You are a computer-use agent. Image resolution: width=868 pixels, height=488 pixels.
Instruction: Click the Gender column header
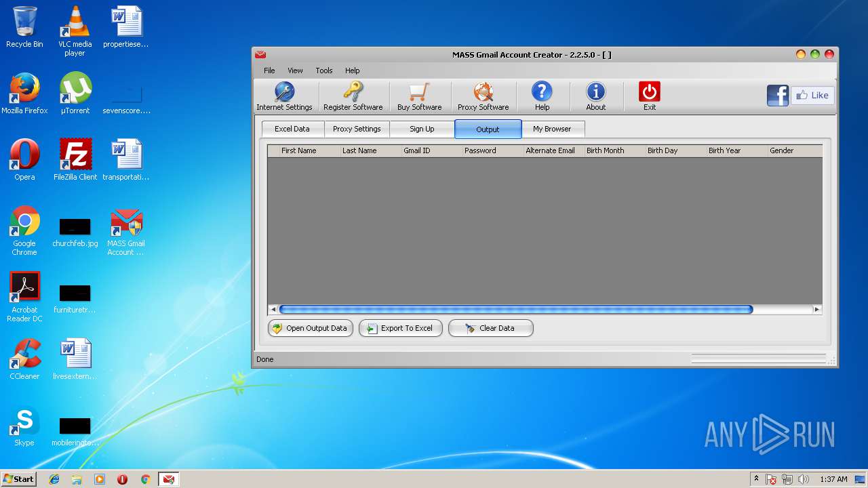[795, 150]
